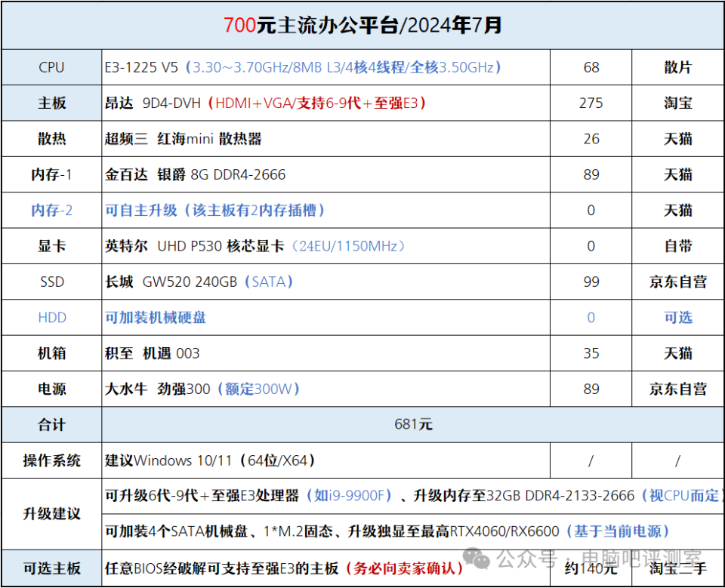
Task: Click "天猫" in the 机箱 row
Action: click(x=678, y=353)
